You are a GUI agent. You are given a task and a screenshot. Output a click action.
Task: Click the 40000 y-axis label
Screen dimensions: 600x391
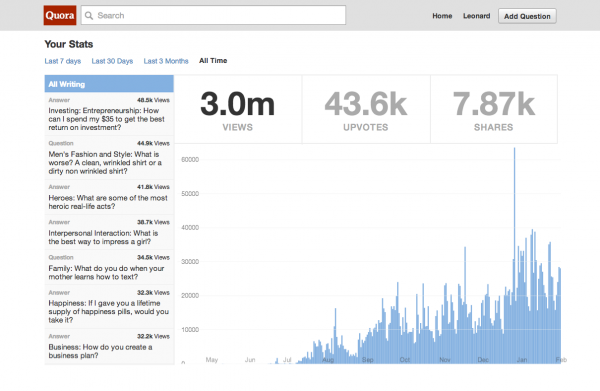point(190,228)
